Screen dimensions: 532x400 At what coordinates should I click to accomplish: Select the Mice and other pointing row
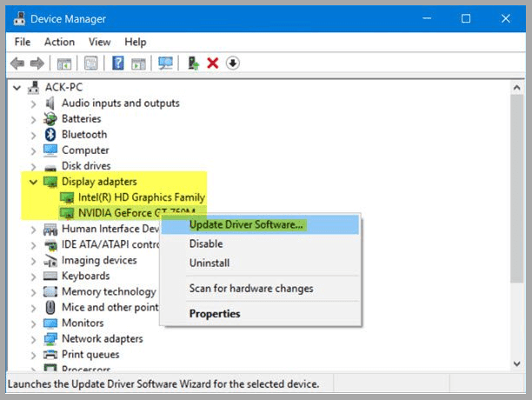110,307
